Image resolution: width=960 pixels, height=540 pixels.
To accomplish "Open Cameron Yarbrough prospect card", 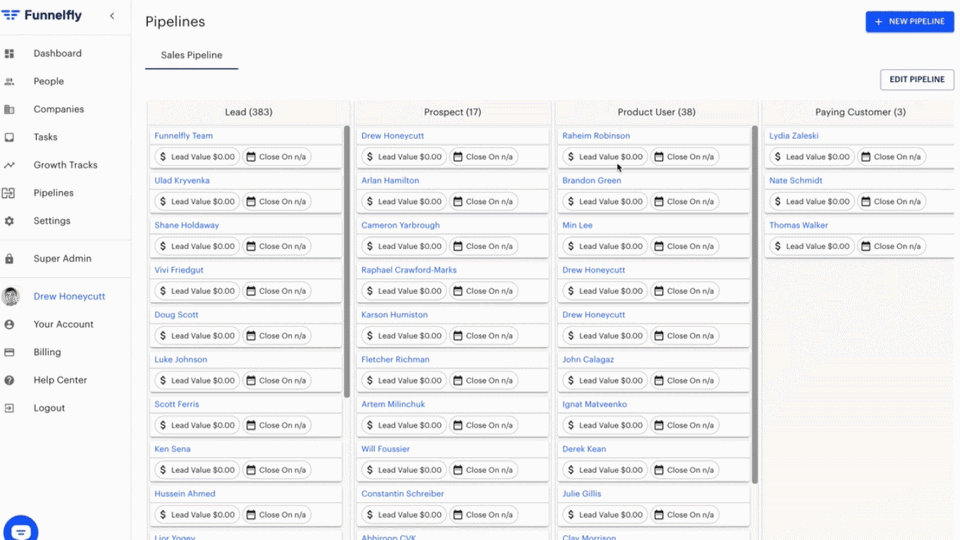I will click(400, 225).
